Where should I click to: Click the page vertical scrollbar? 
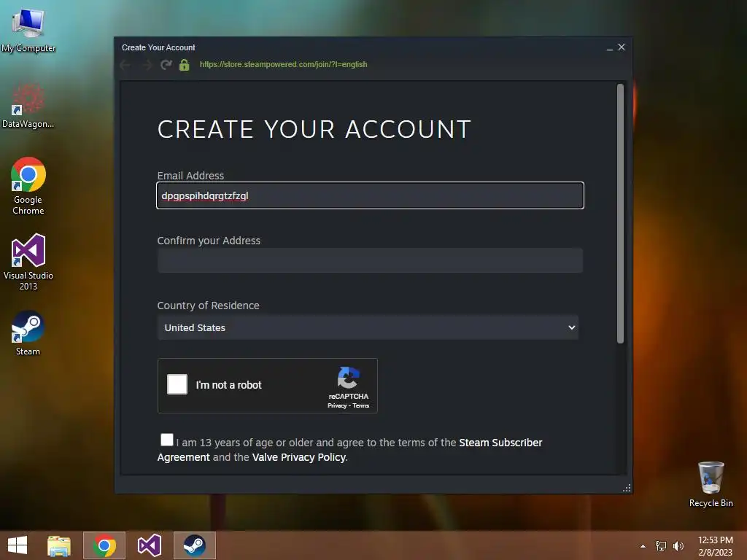(620, 214)
